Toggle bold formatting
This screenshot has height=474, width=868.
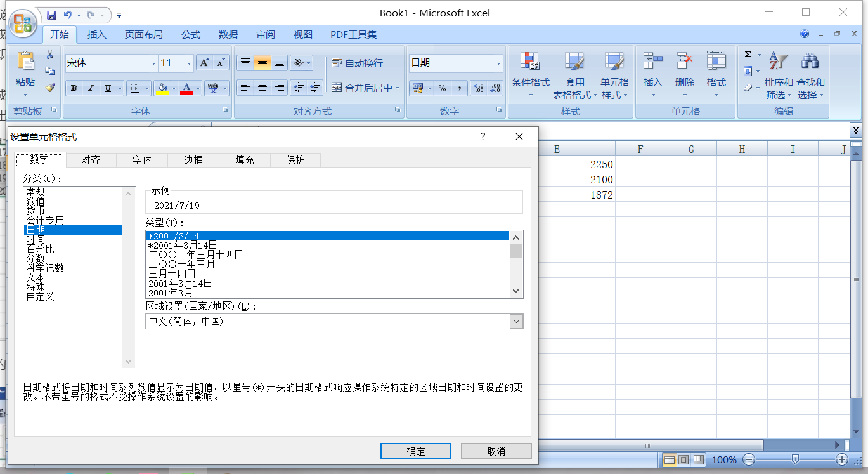click(74, 88)
